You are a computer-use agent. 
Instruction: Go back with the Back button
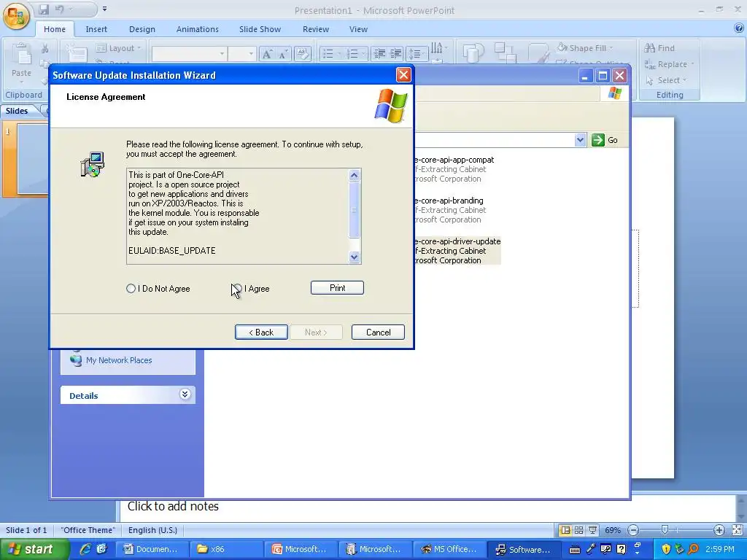coord(261,332)
